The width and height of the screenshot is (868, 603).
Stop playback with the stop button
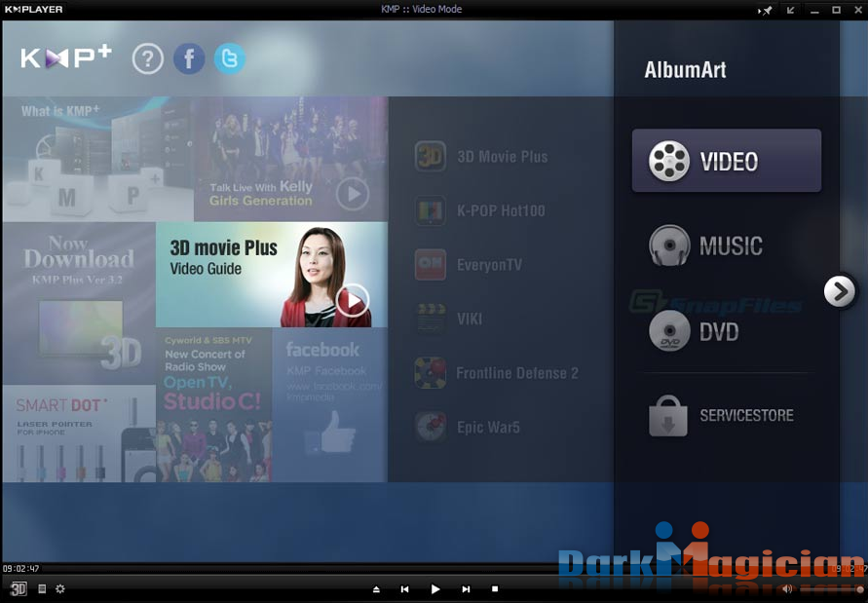[x=495, y=589]
